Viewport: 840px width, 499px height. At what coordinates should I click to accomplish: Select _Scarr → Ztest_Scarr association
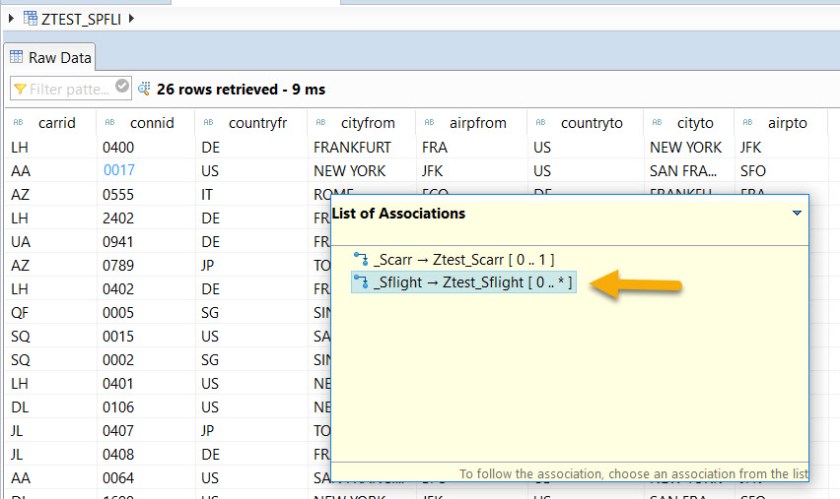tap(463, 260)
